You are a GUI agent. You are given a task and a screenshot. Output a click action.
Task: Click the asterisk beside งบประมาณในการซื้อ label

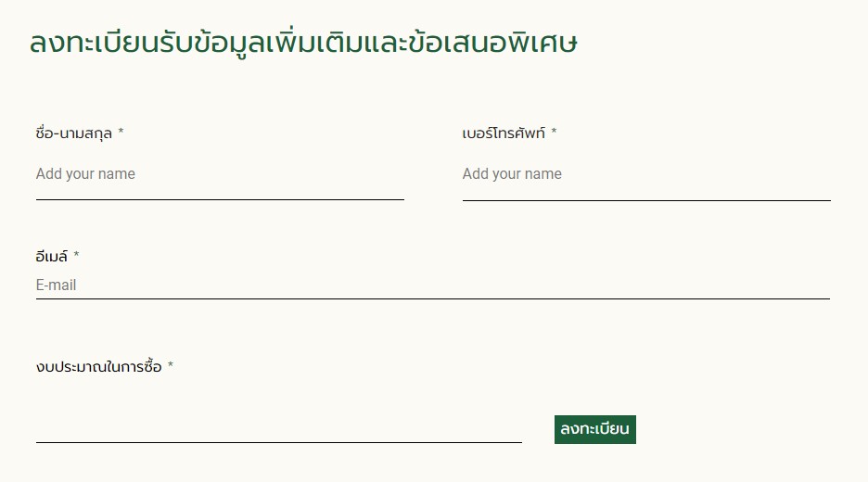point(171,366)
